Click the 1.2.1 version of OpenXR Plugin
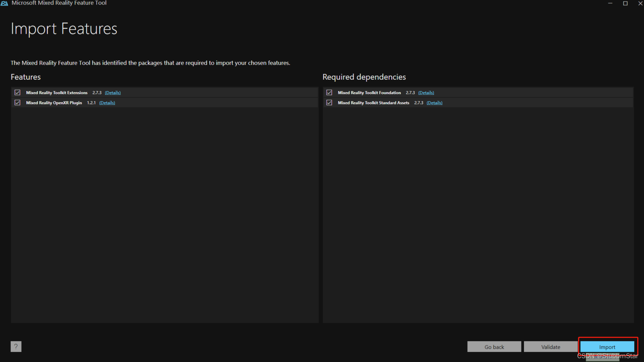This screenshot has width=644, height=362. coord(91,103)
